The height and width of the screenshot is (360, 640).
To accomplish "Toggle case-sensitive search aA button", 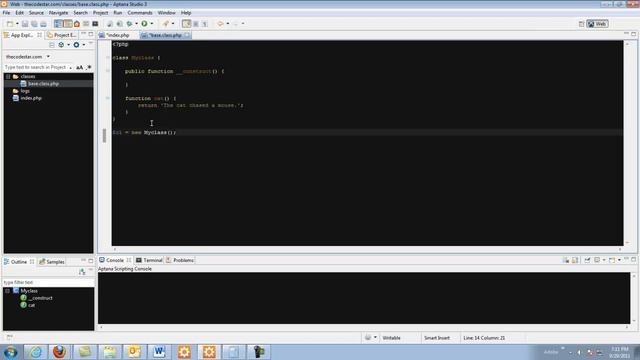I will 80,67.
